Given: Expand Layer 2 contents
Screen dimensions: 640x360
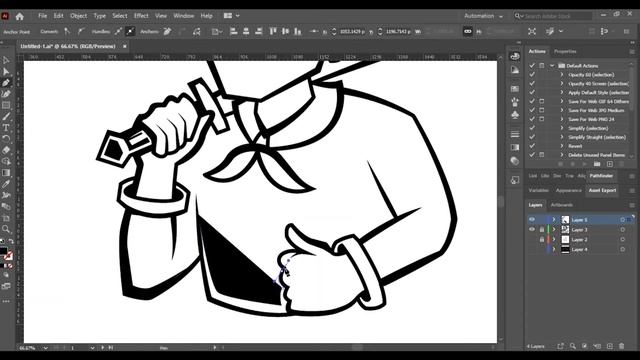Looking at the screenshot, I should (x=554, y=239).
